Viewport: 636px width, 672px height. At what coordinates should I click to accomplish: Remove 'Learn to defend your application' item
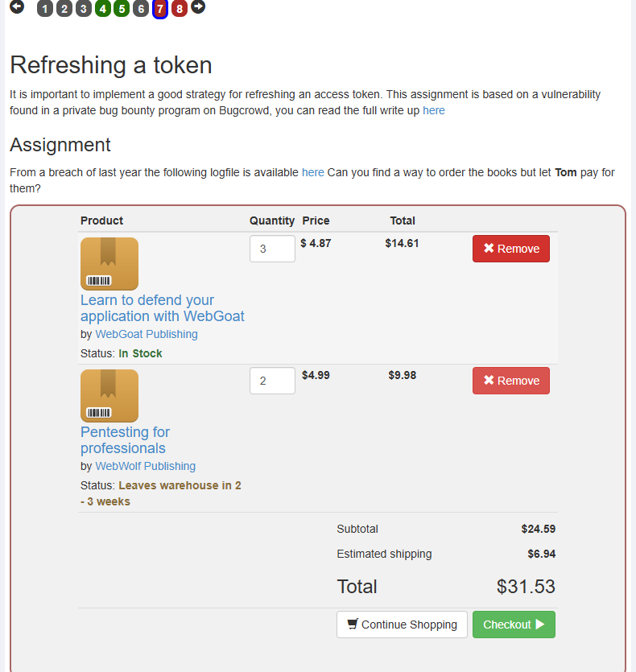click(x=511, y=249)
